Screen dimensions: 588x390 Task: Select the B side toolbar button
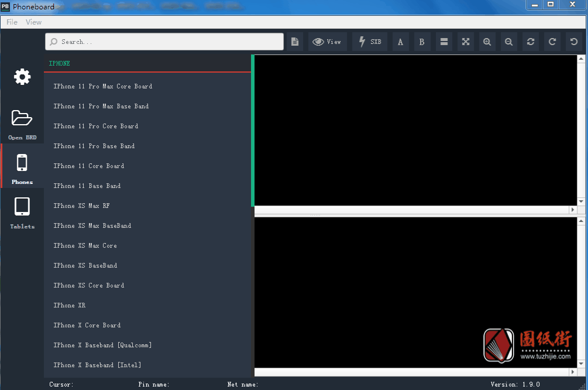tap(422, 42)
